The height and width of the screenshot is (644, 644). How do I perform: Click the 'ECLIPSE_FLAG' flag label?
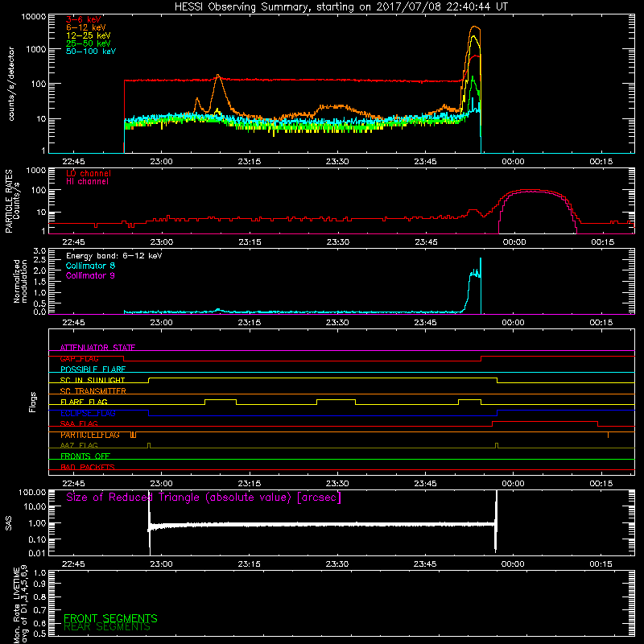[x=88, y=413]
